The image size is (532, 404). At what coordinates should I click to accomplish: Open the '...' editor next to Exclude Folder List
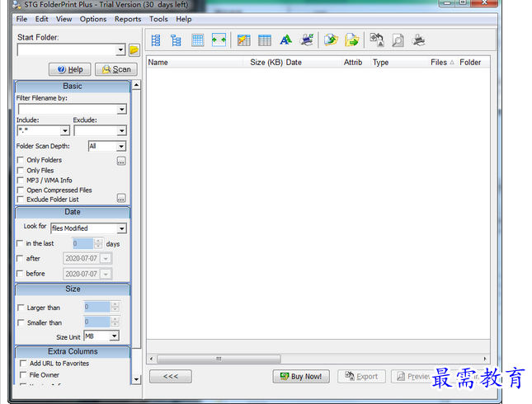point(121,198)
